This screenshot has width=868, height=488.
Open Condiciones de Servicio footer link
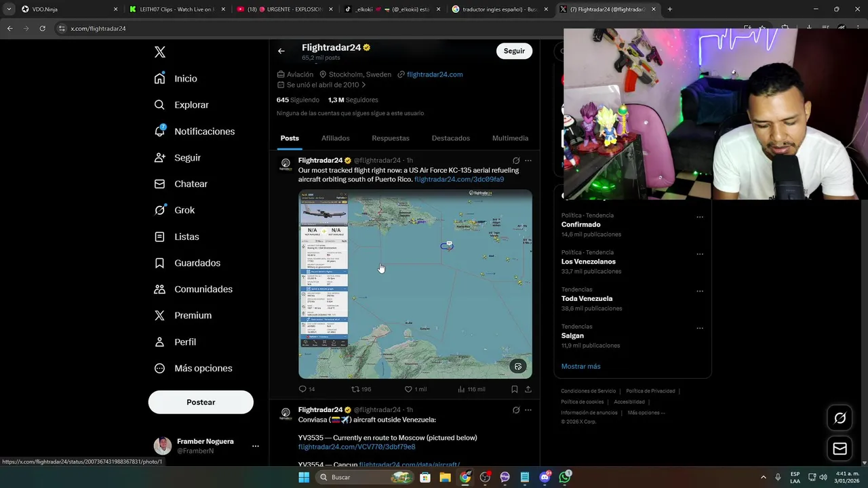coord(589,391)
